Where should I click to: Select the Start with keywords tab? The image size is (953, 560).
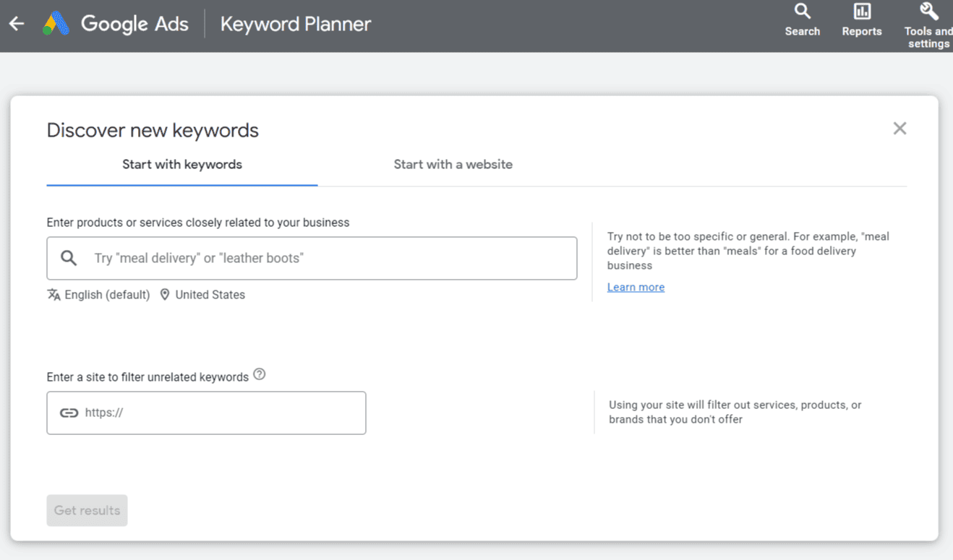point(181,165)
